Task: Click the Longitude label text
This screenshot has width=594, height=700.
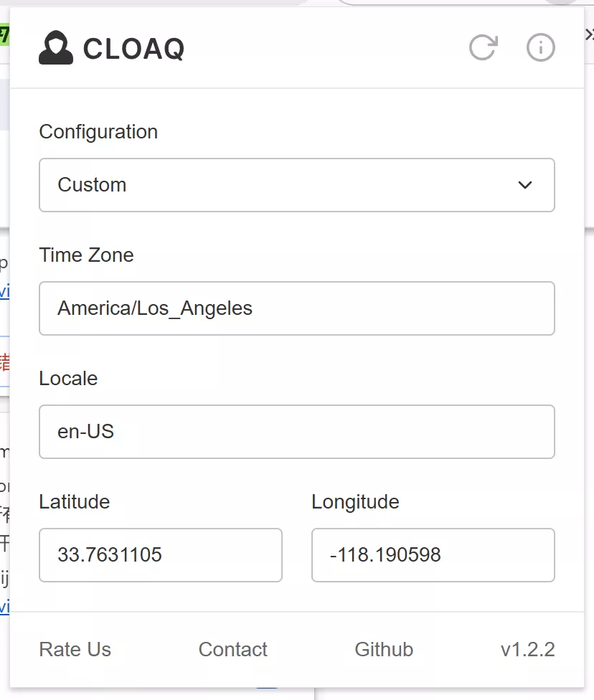Action: point(355,502)
